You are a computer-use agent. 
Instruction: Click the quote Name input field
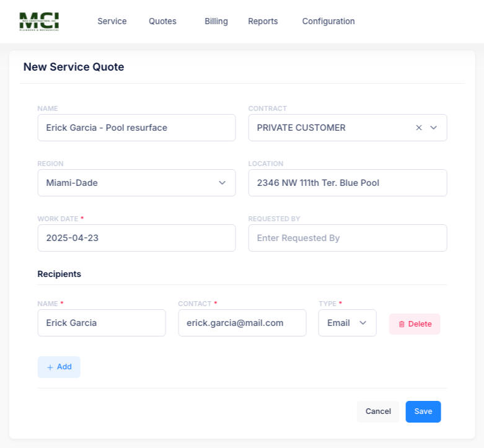136,128
